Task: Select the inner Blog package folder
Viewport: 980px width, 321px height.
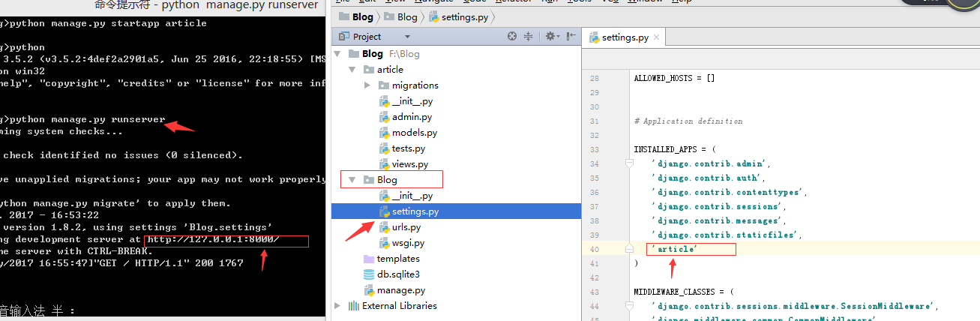Action: point(387,180)
